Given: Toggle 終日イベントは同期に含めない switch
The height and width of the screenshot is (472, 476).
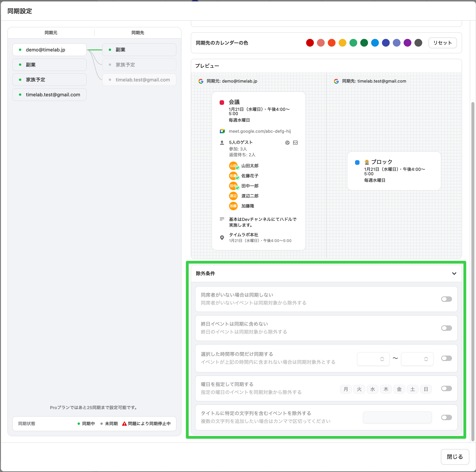Looking at the screenshot, I should pos(446,328).
